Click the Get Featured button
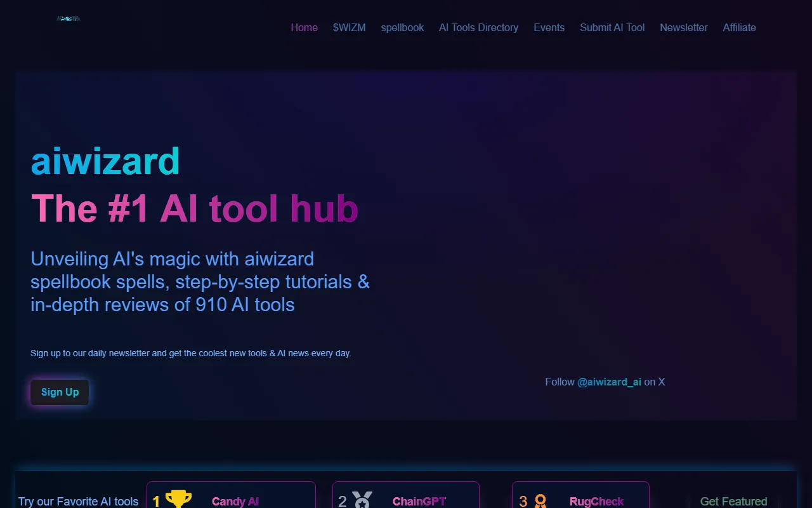Viewport: 812px width, 508px height. 734,501
